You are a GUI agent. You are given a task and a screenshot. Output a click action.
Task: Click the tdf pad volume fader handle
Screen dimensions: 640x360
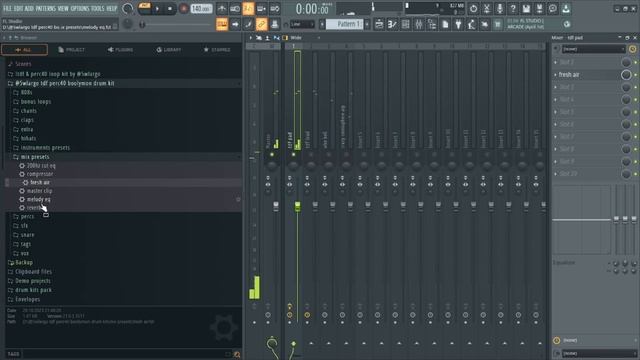coord(298,207)
